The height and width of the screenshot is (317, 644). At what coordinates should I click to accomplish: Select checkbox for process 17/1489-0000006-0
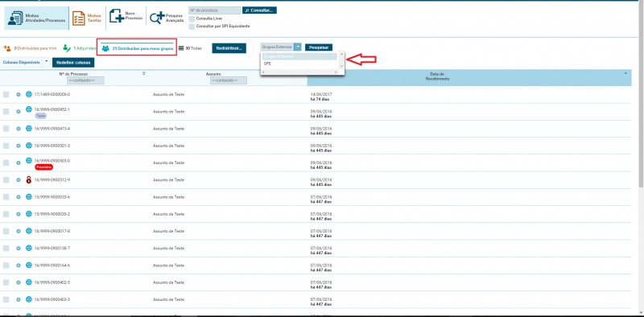click(6, 94)
